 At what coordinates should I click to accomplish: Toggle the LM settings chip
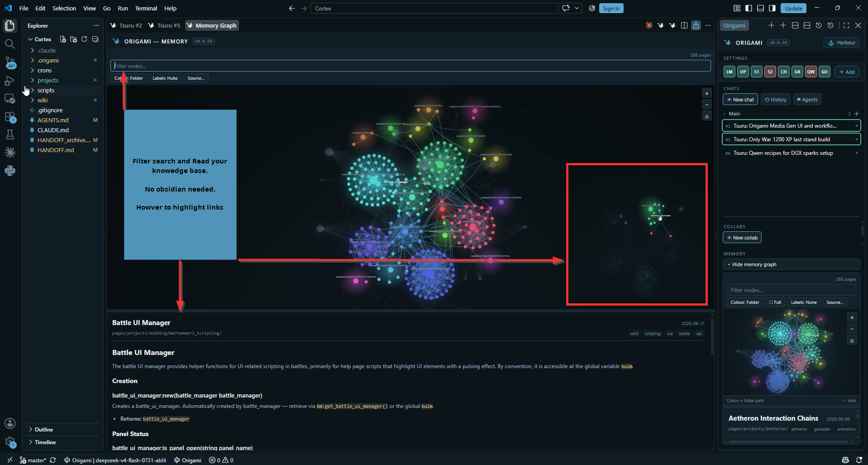(x=730, y=72)
